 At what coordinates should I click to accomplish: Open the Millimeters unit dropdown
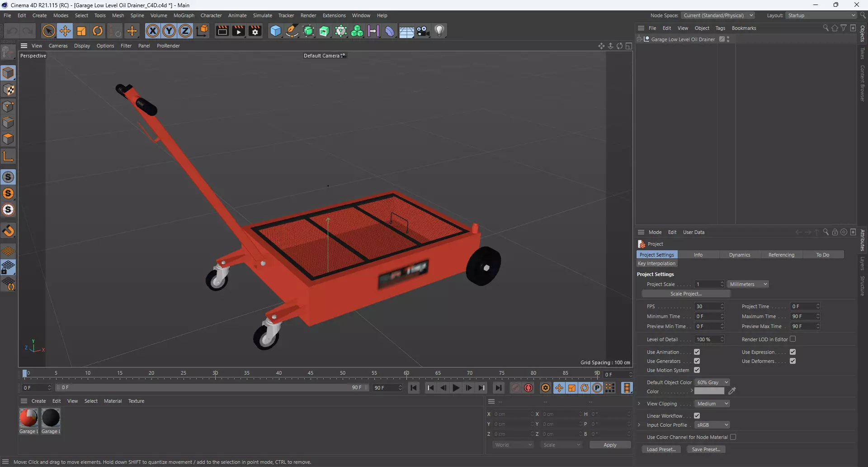click(x=748, y=284)
